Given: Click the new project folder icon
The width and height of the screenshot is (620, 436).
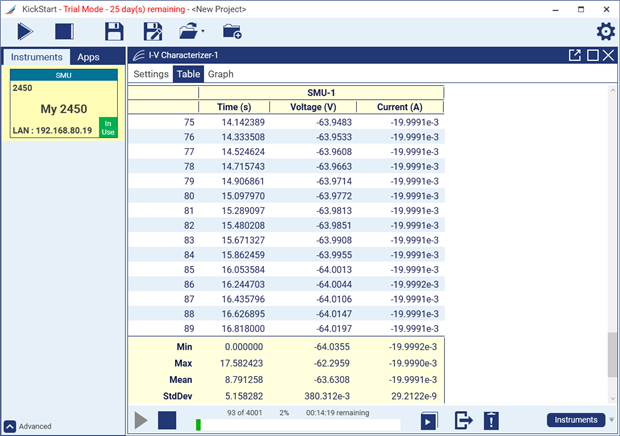Looking at the screenshot, I should click(231, 31).
